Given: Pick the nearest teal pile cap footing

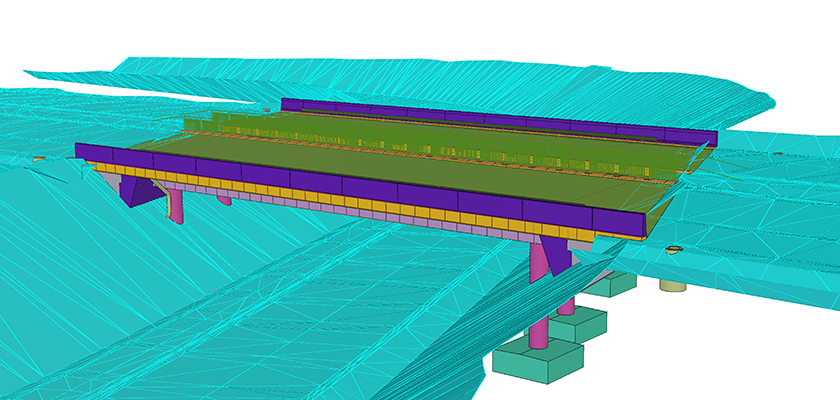Looking at the screenshot, I should [537, 361].
